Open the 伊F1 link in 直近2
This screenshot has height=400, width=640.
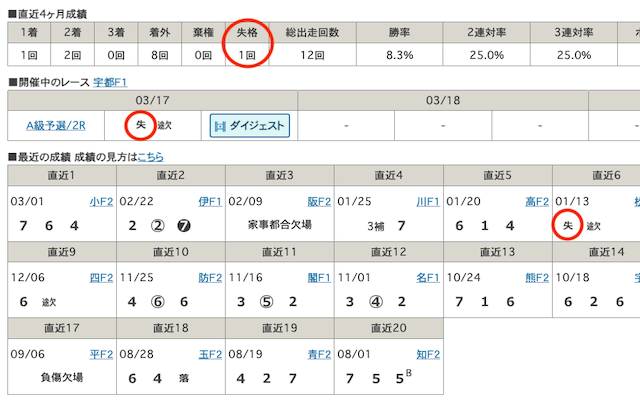pos(210,202)
